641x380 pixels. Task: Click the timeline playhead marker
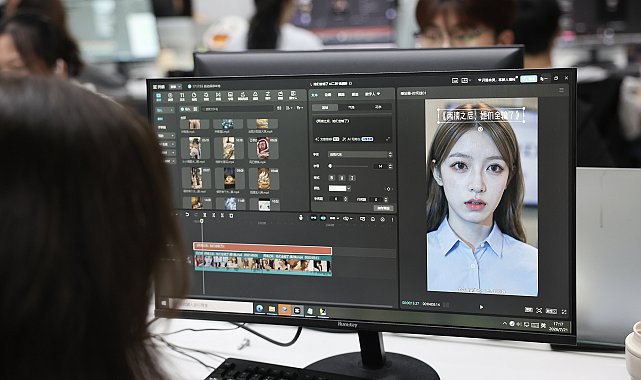pos(201,221)
